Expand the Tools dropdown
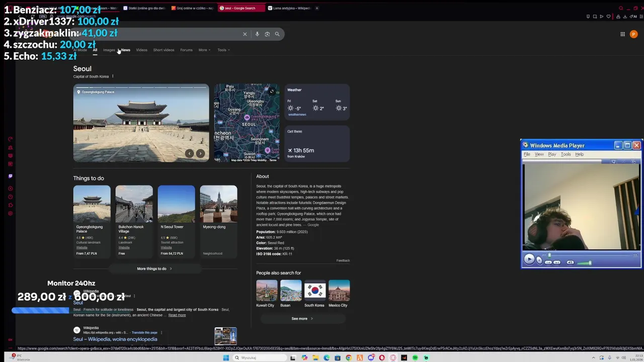This screenshot has width=644, height=362. 223,50
